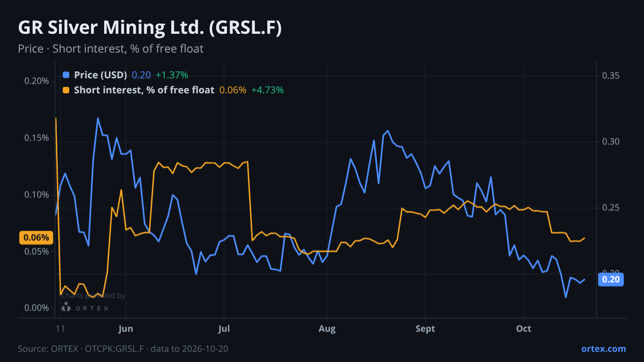
Task: Click the +1.37% price change value
Action: pos(172,75)
